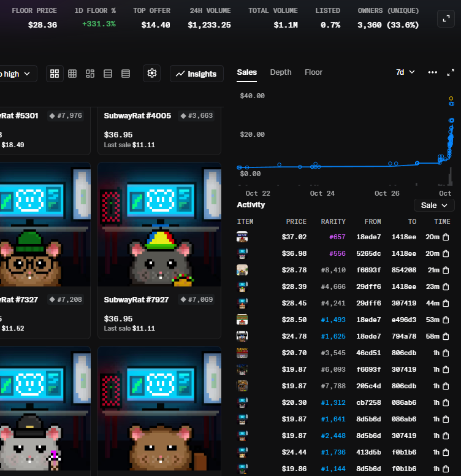
Task: Click cart icon for $37.02 sale
Action: [446, 237]
